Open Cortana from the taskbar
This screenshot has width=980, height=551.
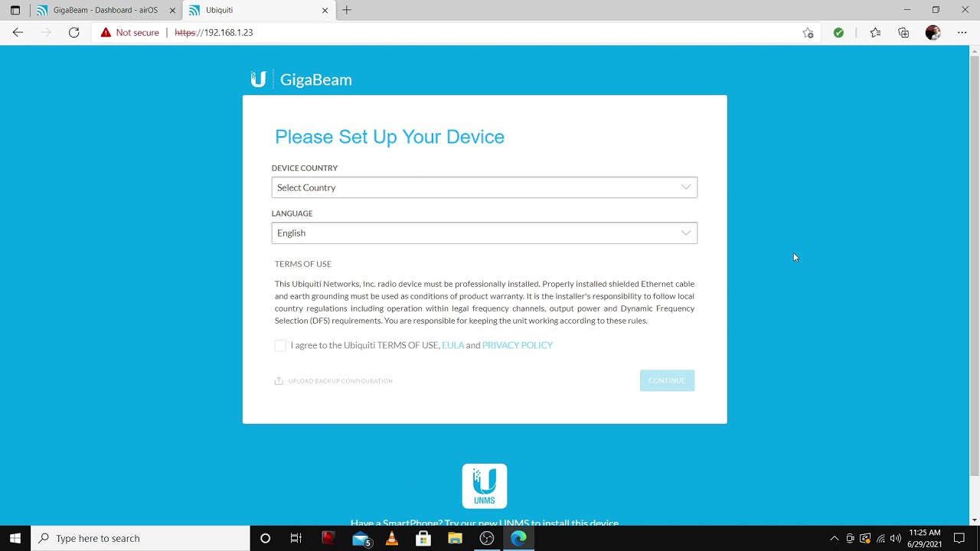click(x=265, y=538)
